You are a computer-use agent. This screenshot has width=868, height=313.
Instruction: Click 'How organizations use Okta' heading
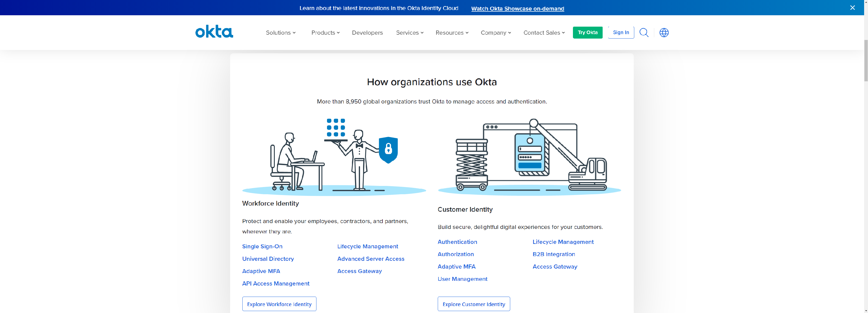pyautogui.click(x=432, y=82)
